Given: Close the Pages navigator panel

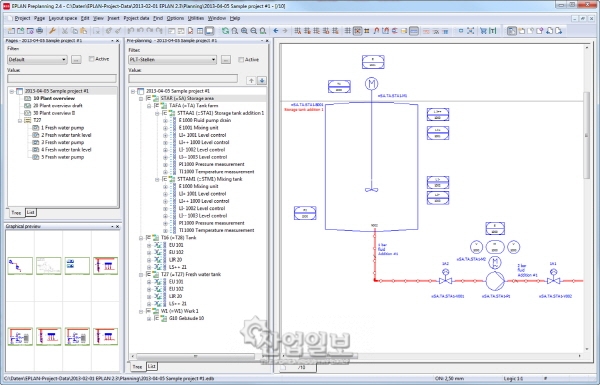Looking at the screenshot, I should pos(117,41).
